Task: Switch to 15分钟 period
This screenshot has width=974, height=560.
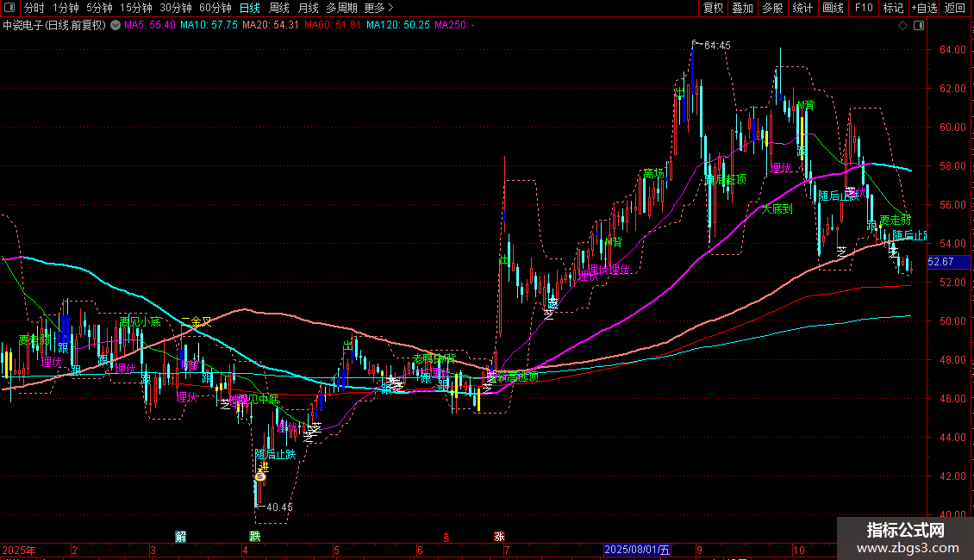Action: point(136,8)
